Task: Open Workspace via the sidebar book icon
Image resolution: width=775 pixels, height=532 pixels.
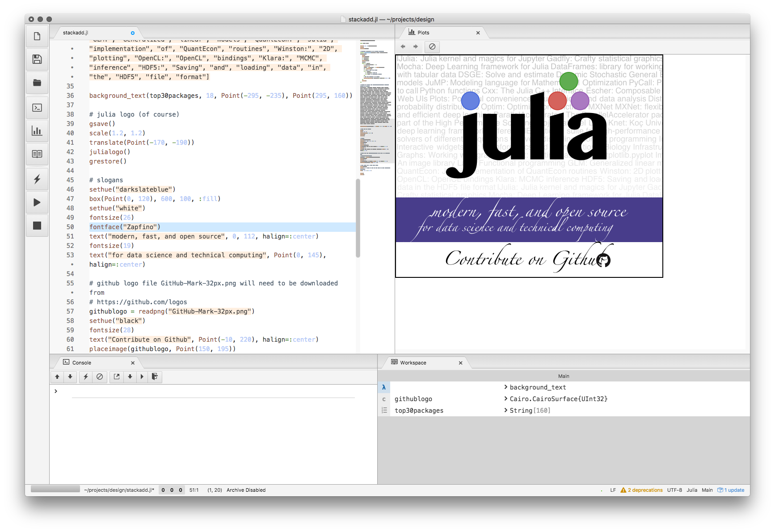Action: 37,154
